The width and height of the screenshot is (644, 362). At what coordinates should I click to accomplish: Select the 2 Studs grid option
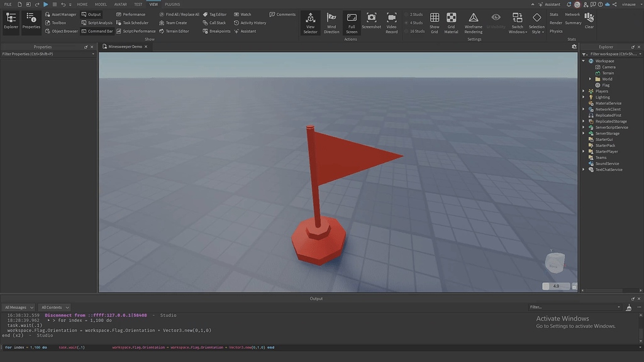pyautogui.click(x=416, y=14)
